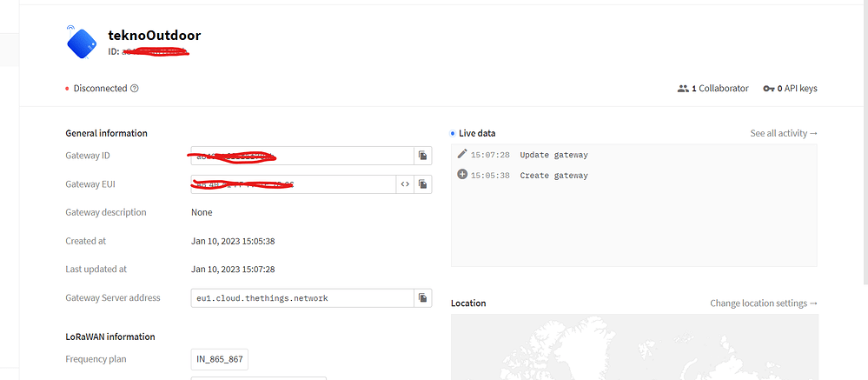Copy the Gateway Server address
This screenshot has height=380, width=868.
[423, 298]
